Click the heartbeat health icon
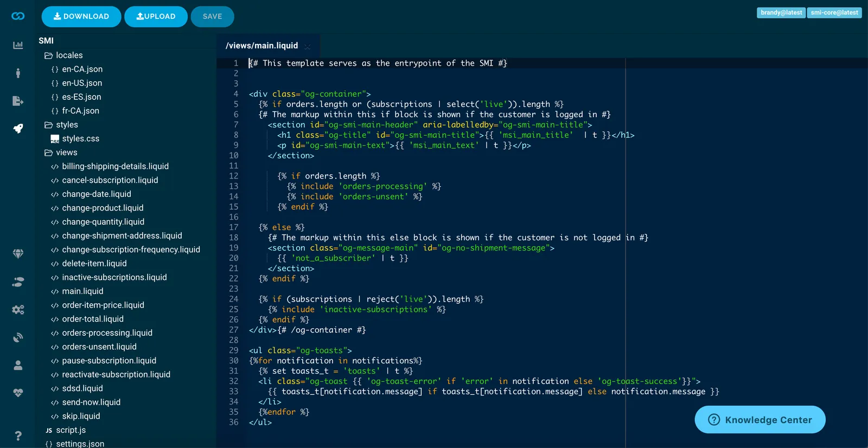 [18, 393]
